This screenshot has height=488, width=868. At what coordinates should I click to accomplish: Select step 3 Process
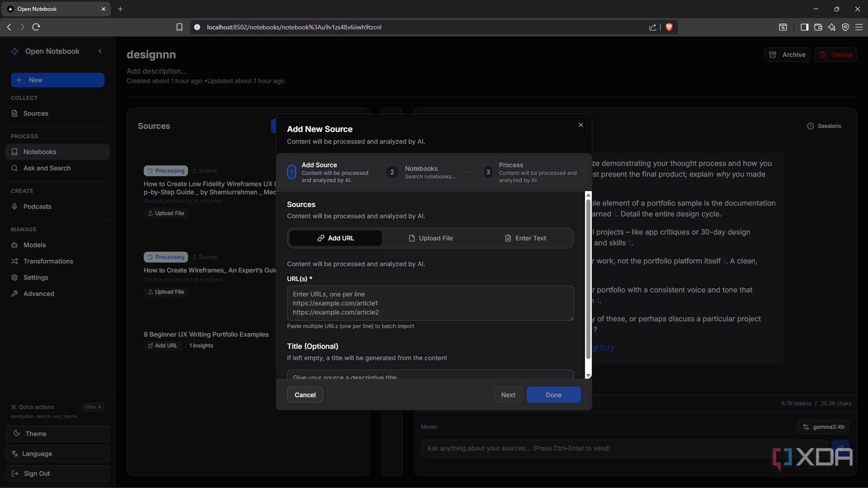[530, 172]
